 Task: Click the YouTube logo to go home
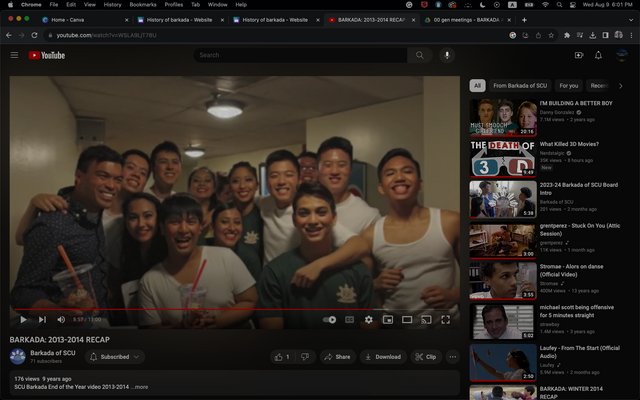48,55
